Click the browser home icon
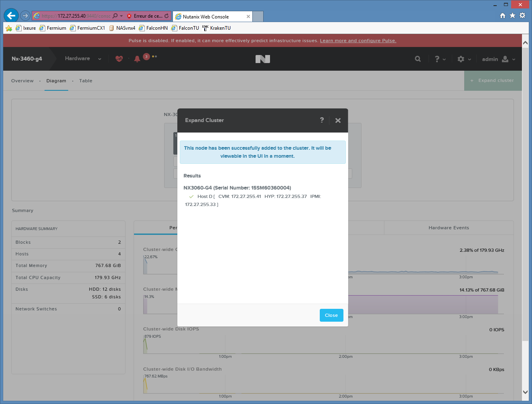 pos(503,16)
